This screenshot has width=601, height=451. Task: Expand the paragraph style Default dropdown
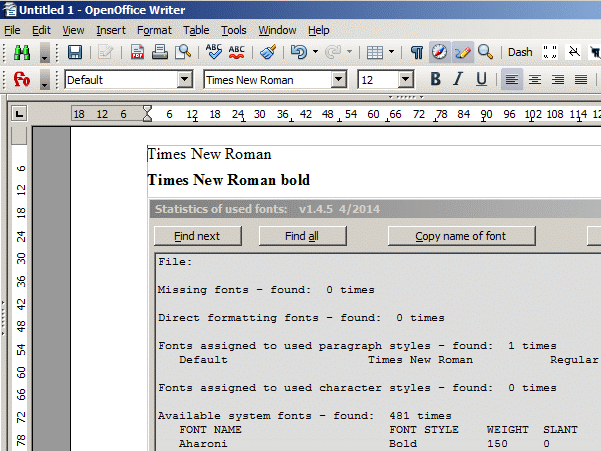184,80
